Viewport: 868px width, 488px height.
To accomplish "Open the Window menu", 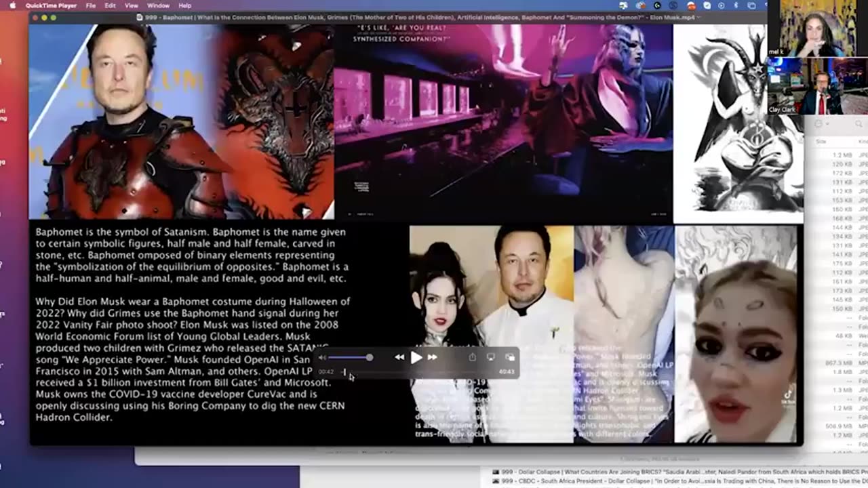I will point(158,5).
